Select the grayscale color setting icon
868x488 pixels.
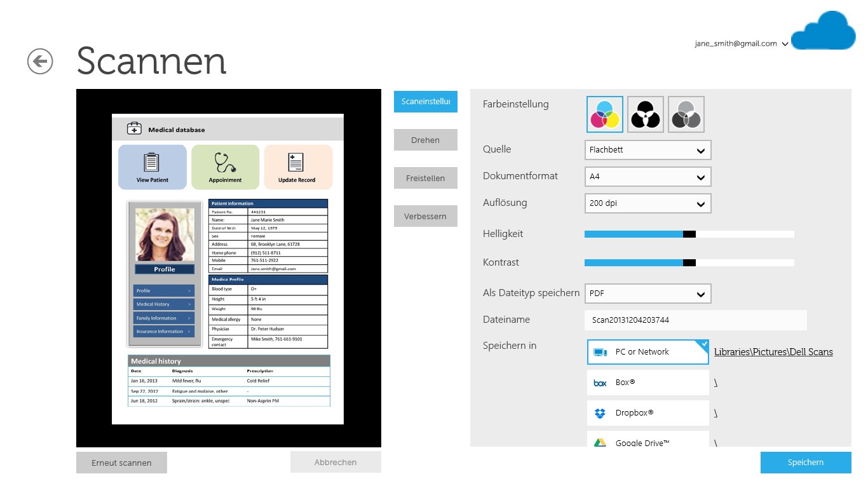coord(686,114)
